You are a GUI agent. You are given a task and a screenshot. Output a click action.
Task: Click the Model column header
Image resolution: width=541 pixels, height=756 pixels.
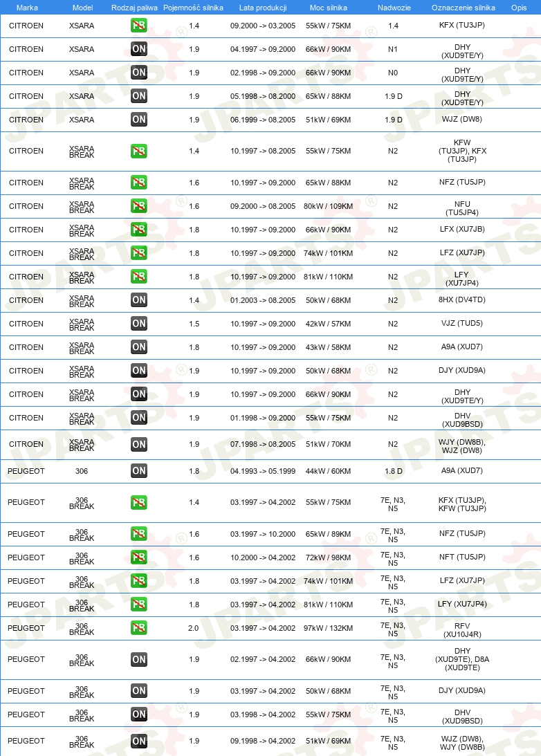[82, 8]
